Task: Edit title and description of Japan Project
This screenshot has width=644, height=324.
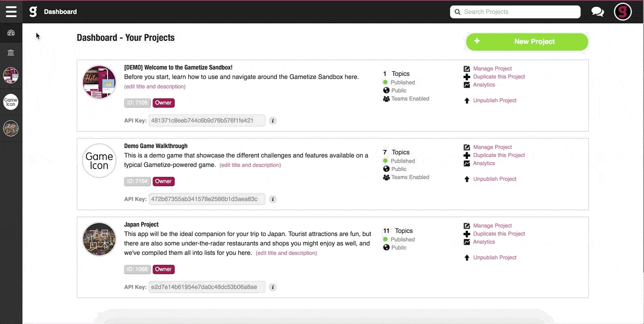Action: point(287,253)
